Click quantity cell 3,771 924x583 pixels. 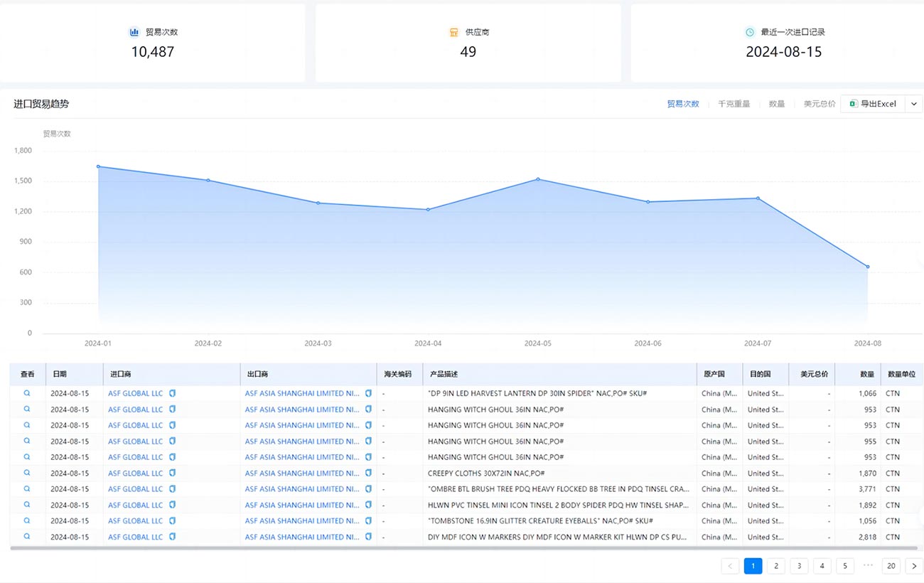click(867, 489)
